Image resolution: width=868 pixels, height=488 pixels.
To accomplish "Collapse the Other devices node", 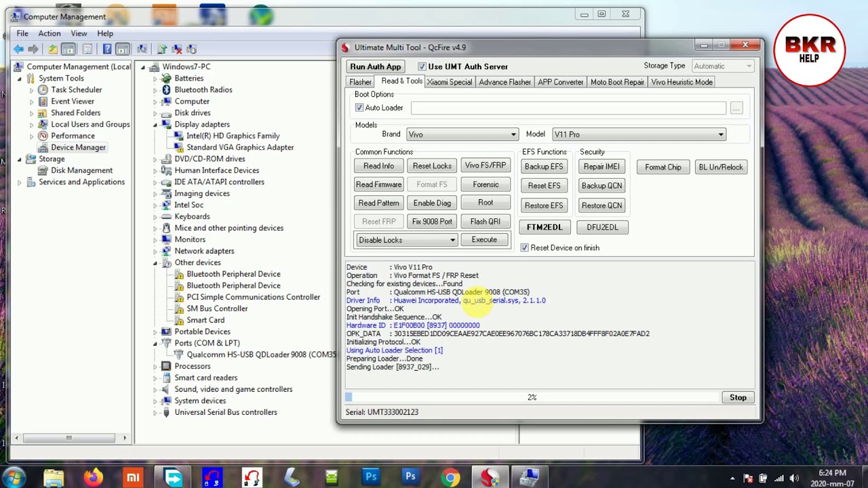I will point(155,263).
